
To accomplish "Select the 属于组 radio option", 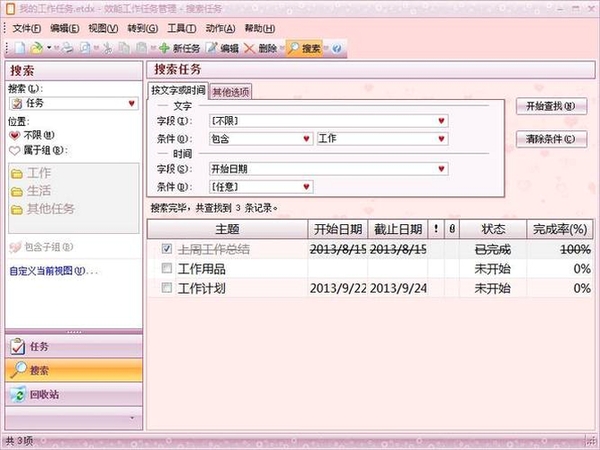I will pyautogui.click(x=15, y=151).
